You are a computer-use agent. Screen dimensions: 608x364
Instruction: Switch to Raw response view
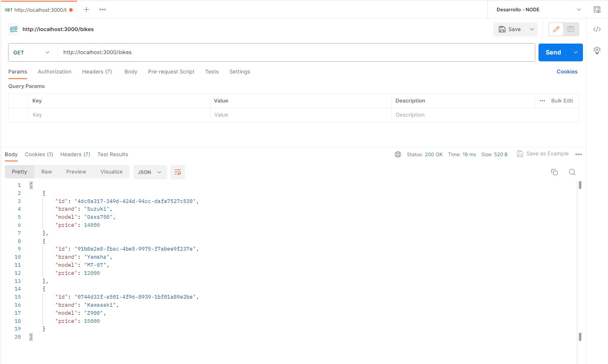point(46,172)
